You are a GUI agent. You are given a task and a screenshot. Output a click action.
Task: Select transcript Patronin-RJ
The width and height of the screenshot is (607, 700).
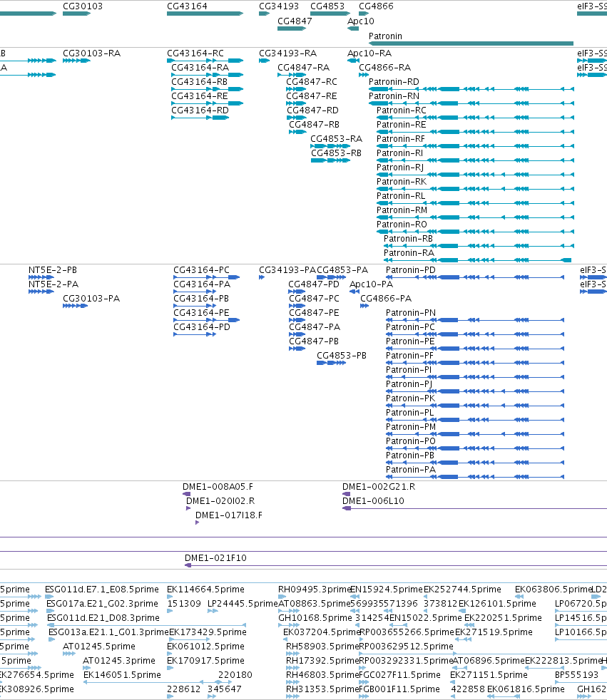[x=400, y=168]
